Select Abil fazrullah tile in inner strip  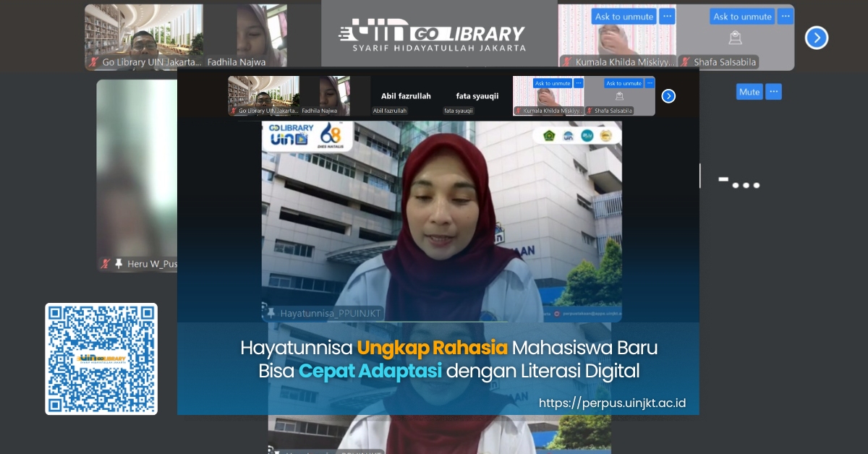click(x=406, y=96)
